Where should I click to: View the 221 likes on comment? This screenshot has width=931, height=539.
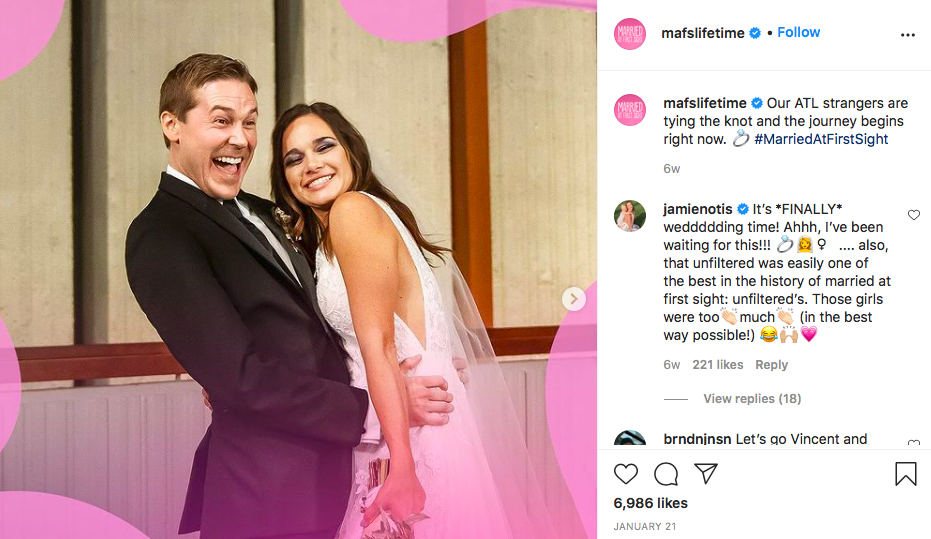click(718, 364)
